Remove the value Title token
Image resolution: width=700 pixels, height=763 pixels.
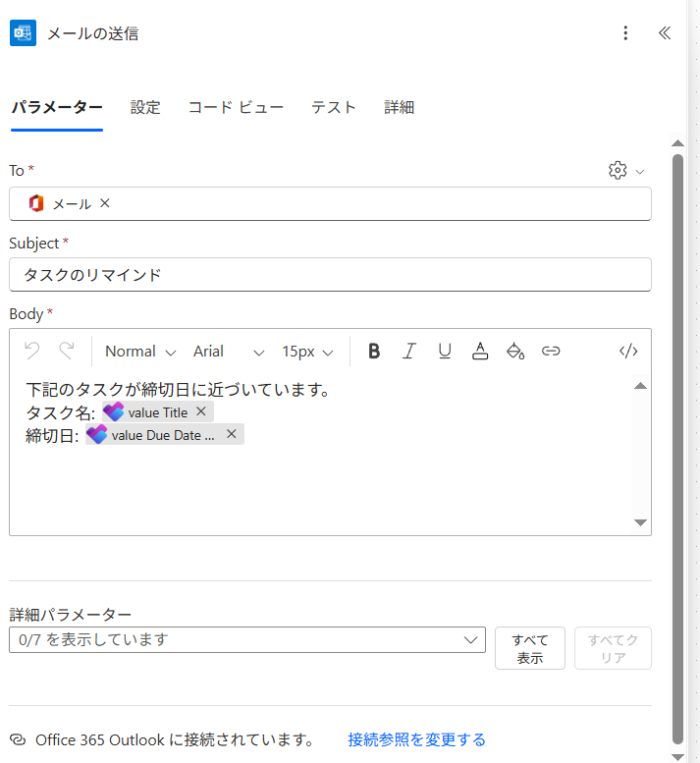coord(201,411)
